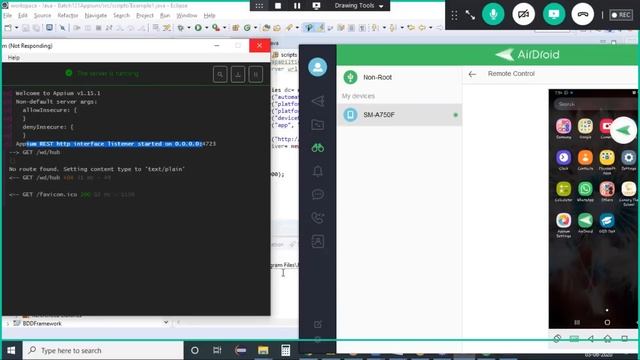The height and width of the screenshot is (360, 640).
Task: Click back triangle icon under phone mirror
Action: click(x=591, y=338)
